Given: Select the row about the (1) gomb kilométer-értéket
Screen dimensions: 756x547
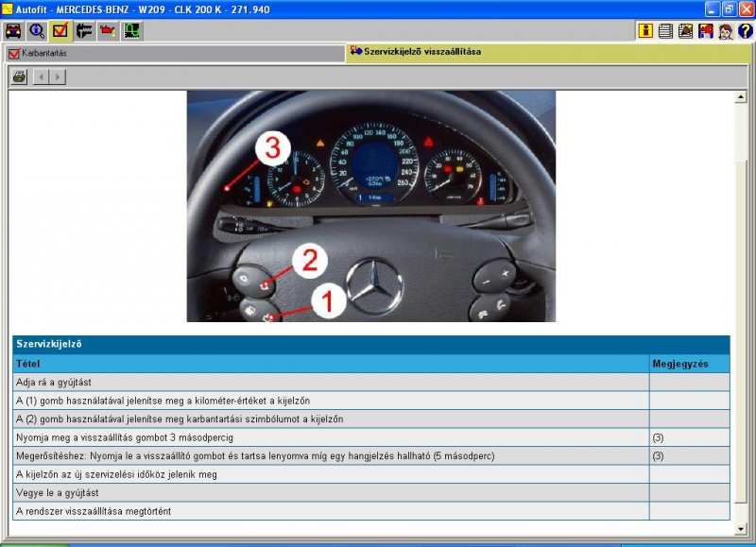Looking at the screenshot, I should (x=371, y=401).
